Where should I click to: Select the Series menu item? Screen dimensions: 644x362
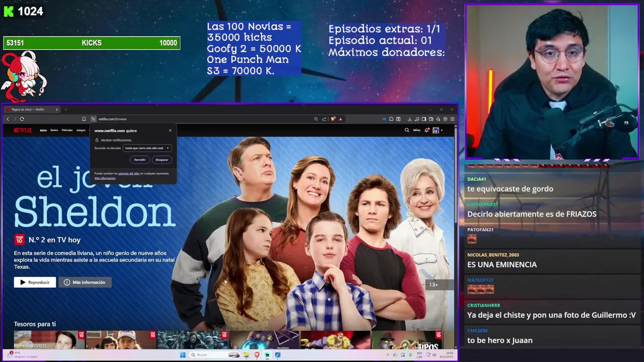point(54,130)
